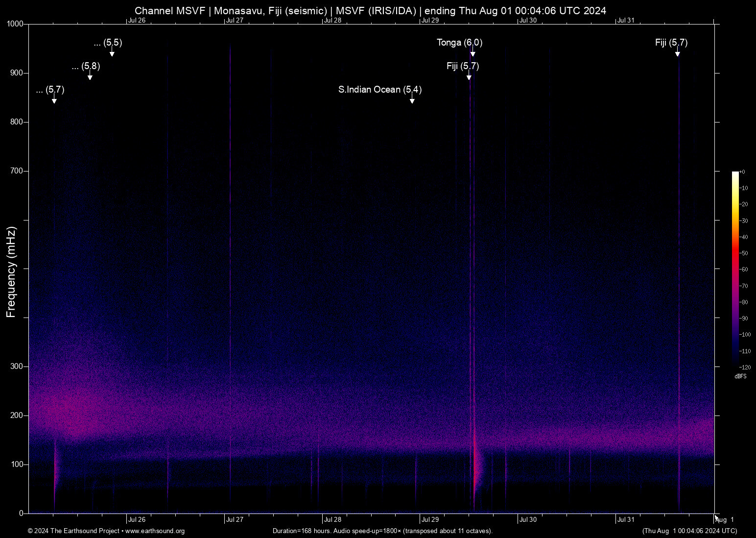Image resolution: width=756 pixels, height=538 pixels.
Task: Select the '-120' color scale label
Action: pyautogui.click(x=745, y=367)
